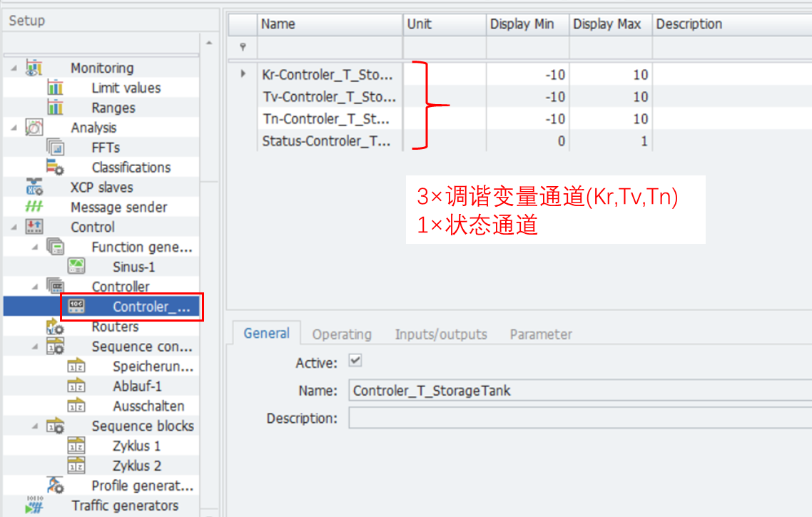Click the Traffic generators icon
The width and height of the screenshot is (812, 517).
coord(34,505)
